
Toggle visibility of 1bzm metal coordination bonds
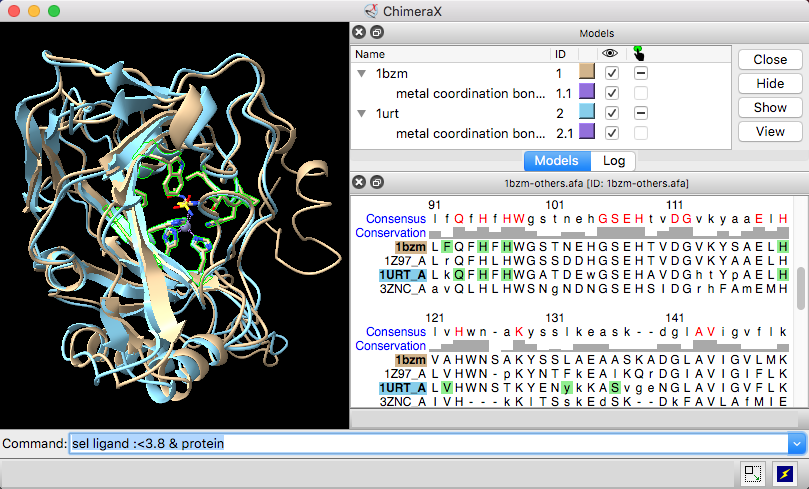coord(612,93)
